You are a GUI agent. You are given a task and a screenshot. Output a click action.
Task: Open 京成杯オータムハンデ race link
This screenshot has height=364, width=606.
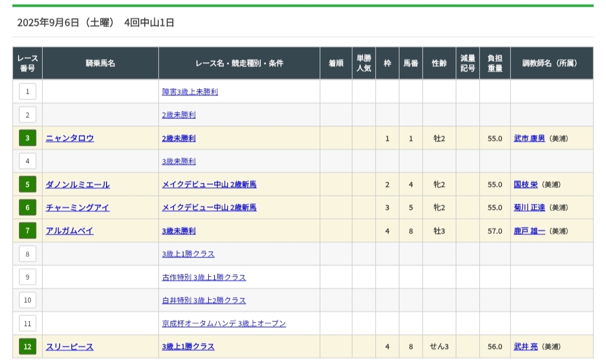224,324
